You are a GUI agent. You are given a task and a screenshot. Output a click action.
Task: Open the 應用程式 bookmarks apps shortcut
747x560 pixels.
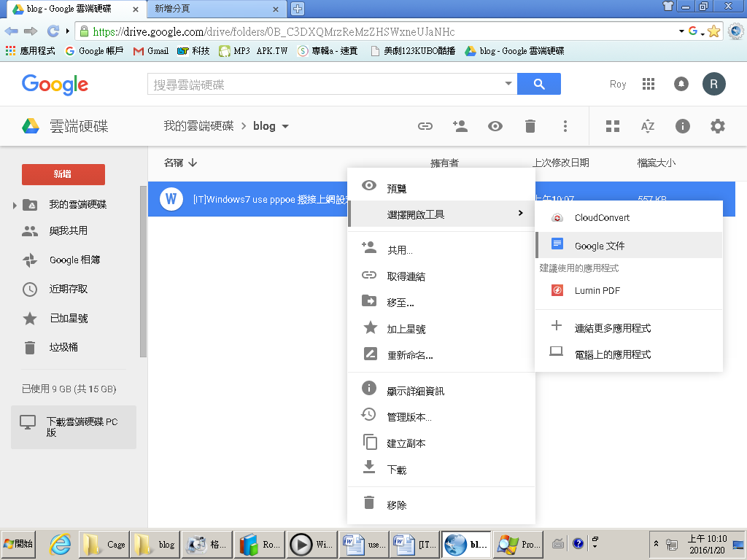click(x=31, y=51)
